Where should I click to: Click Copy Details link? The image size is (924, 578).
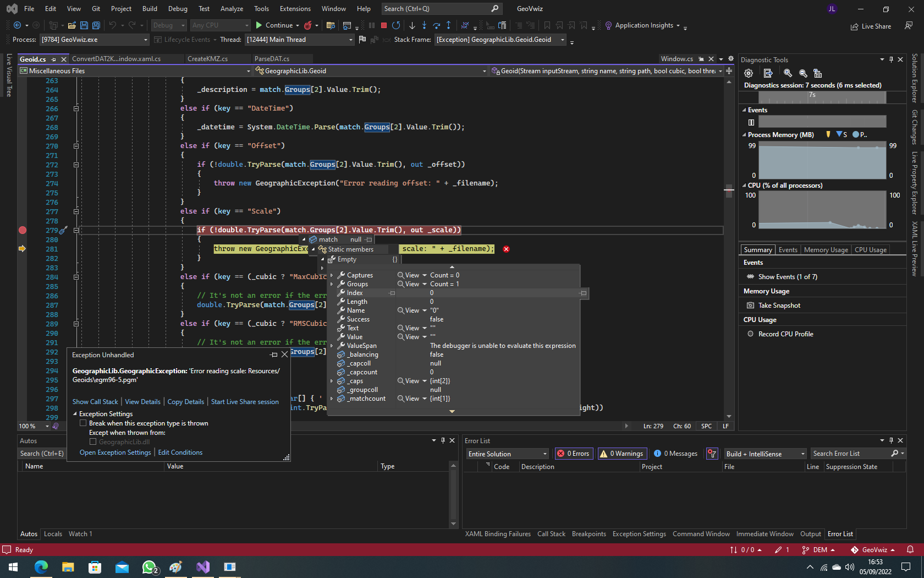(185, 402)
